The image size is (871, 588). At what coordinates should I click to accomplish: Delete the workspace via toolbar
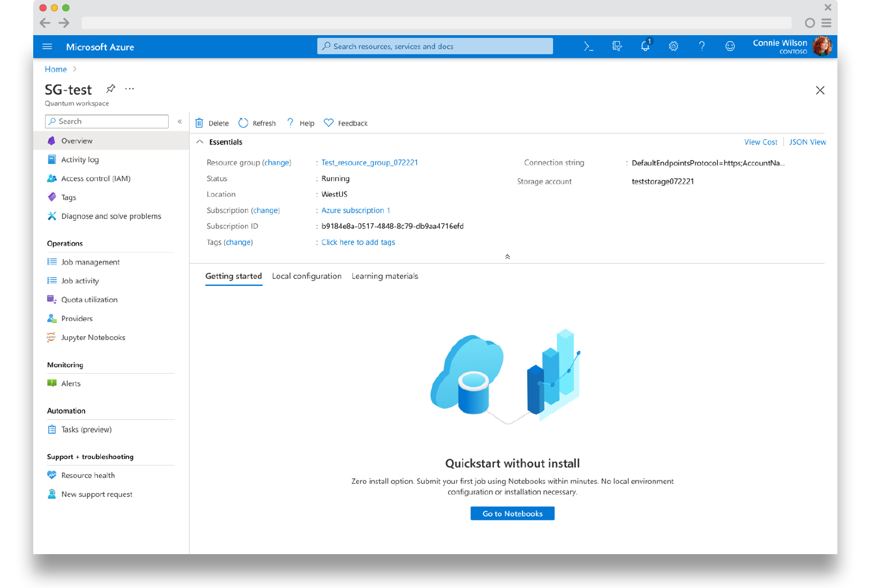click(212, 123)
